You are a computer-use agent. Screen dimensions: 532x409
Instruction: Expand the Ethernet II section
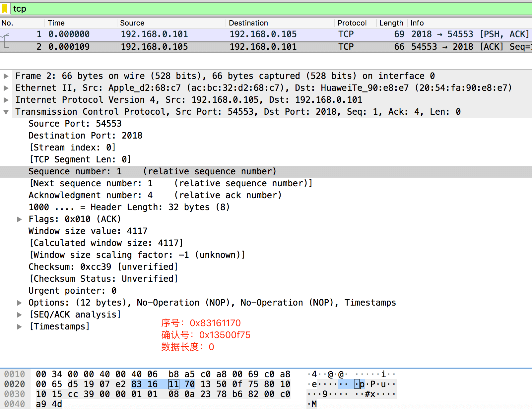[x=6, y=88]
